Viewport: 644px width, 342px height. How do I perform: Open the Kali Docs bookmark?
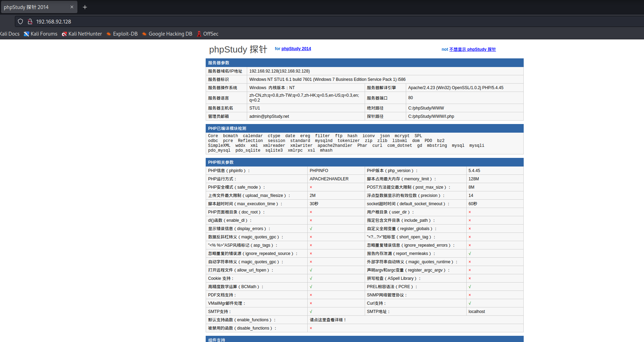(9, 34)
